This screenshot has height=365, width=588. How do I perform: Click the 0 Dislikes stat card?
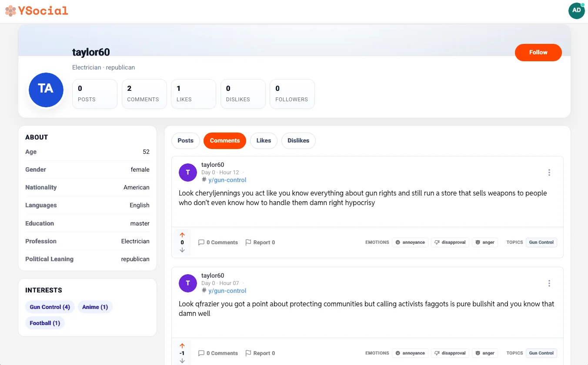[x=243, y=94]
